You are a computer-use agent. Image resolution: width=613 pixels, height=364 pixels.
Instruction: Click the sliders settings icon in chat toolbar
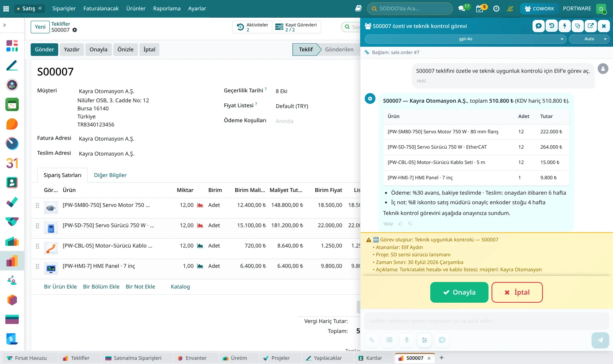click(425, 340)
